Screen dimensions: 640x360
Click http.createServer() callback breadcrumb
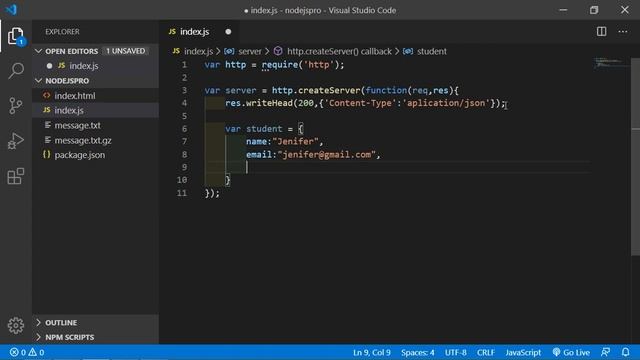(339, 51)
